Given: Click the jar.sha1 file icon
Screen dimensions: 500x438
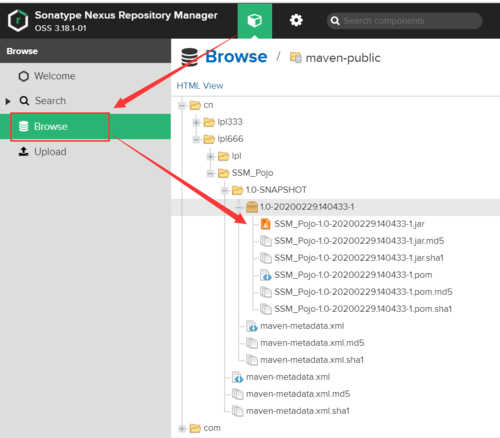Looking at the screenshot, I should (x=266, y=258).
